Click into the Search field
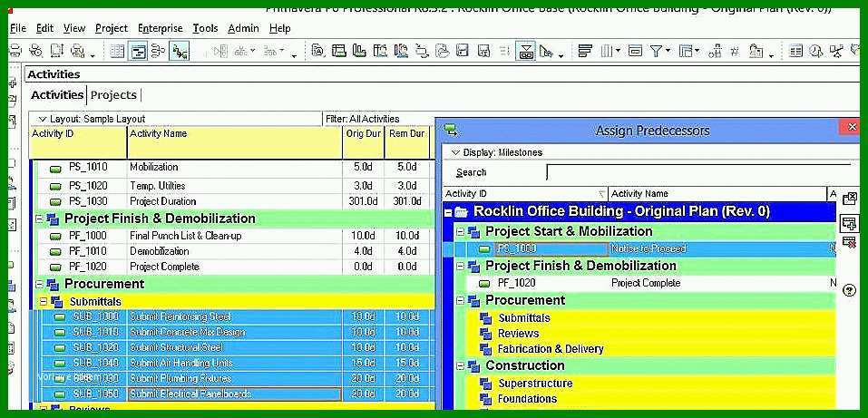 (x=699, y=172)
